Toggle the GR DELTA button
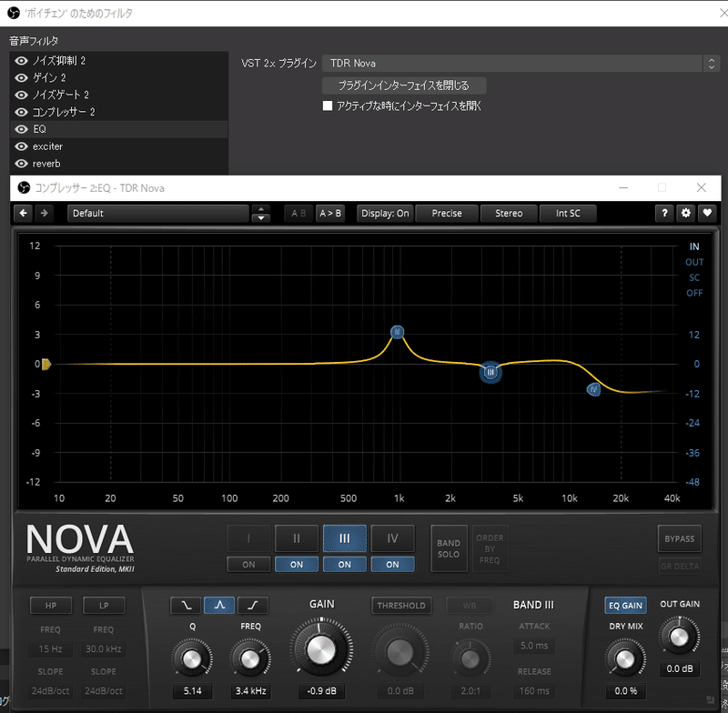This screenshot has width=728, height=713. [679, 566]
